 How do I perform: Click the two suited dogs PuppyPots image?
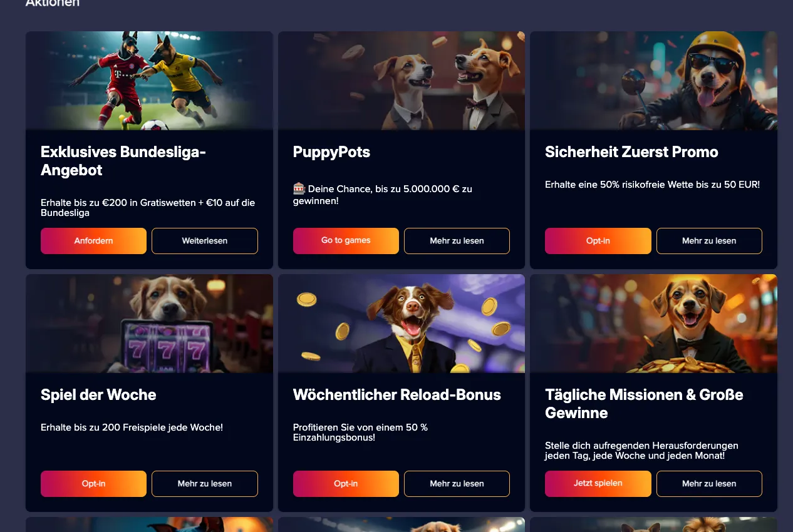(402, 81)
